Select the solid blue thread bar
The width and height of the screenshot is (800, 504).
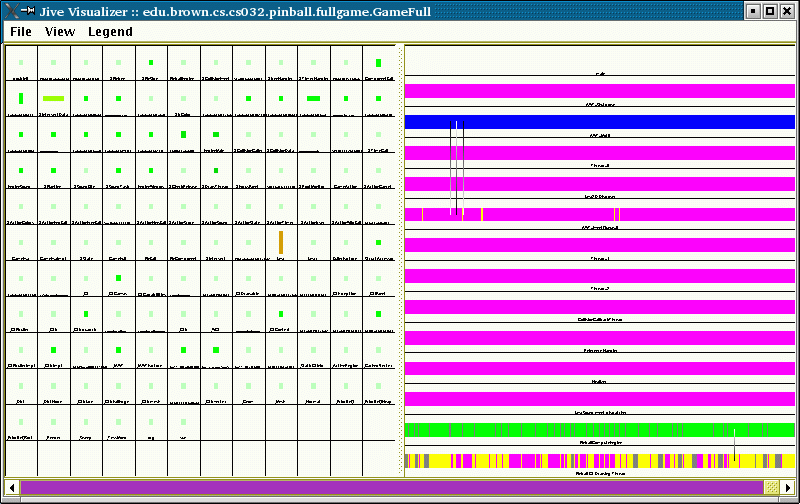pos(599,122)
